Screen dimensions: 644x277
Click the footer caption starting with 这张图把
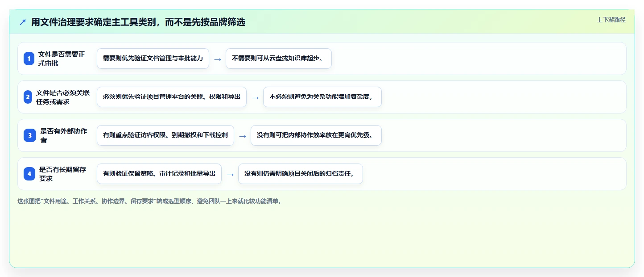[x=149, y=201]
